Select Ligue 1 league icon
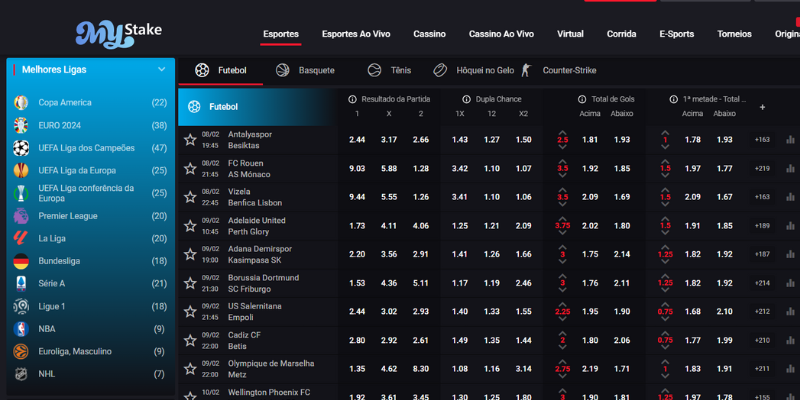This screenshot has height=400, width=800. [21, 306]
